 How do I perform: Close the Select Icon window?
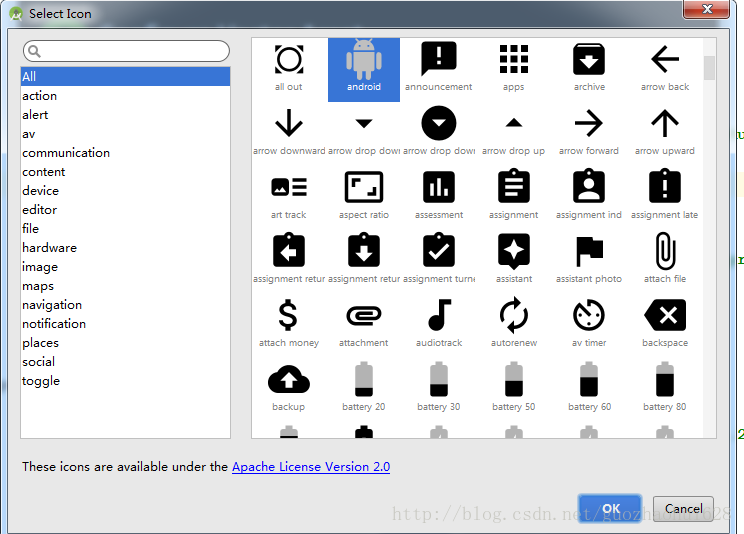click(706, 9)
